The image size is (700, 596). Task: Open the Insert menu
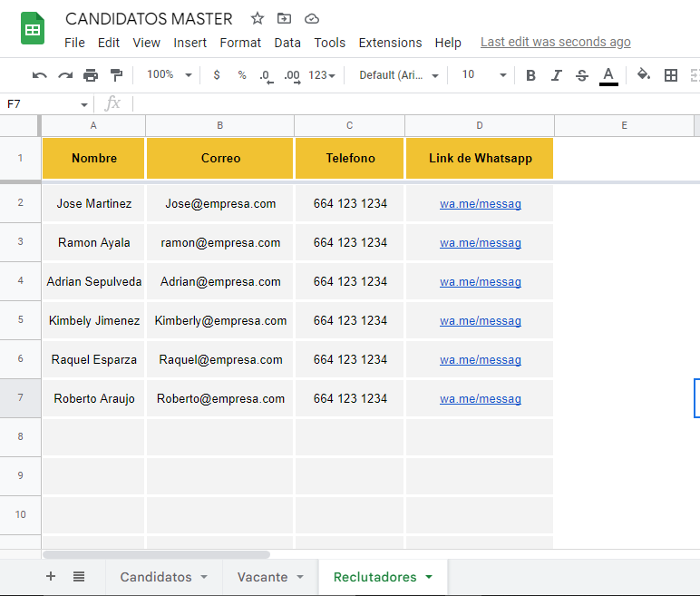tap(190, 43)
